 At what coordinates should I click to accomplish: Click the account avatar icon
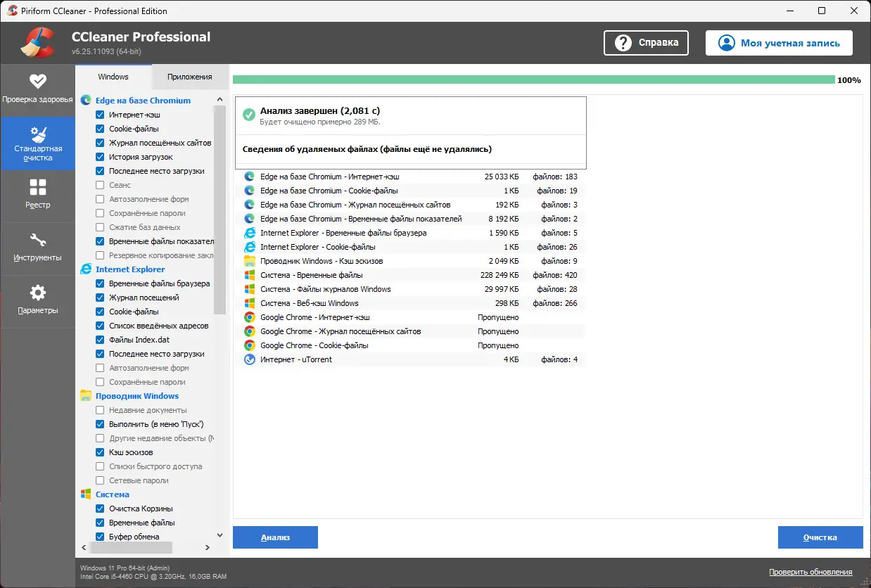[x=727, y=43]
